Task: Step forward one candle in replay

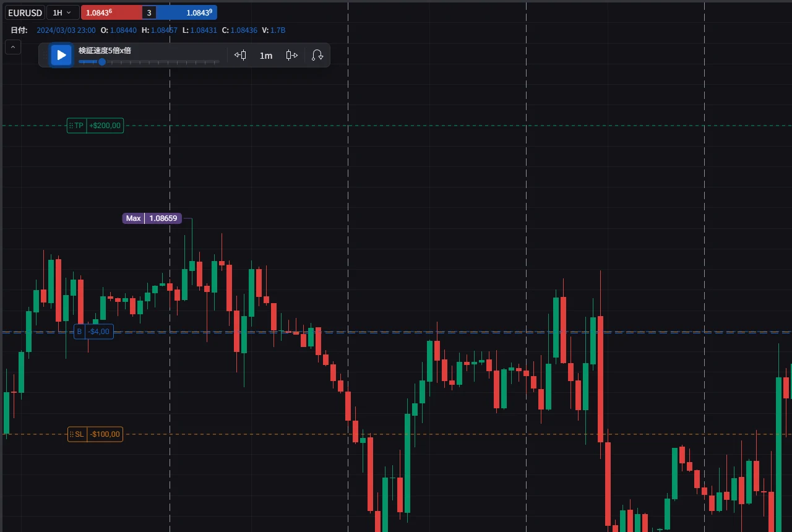Action: click(292, 55)
